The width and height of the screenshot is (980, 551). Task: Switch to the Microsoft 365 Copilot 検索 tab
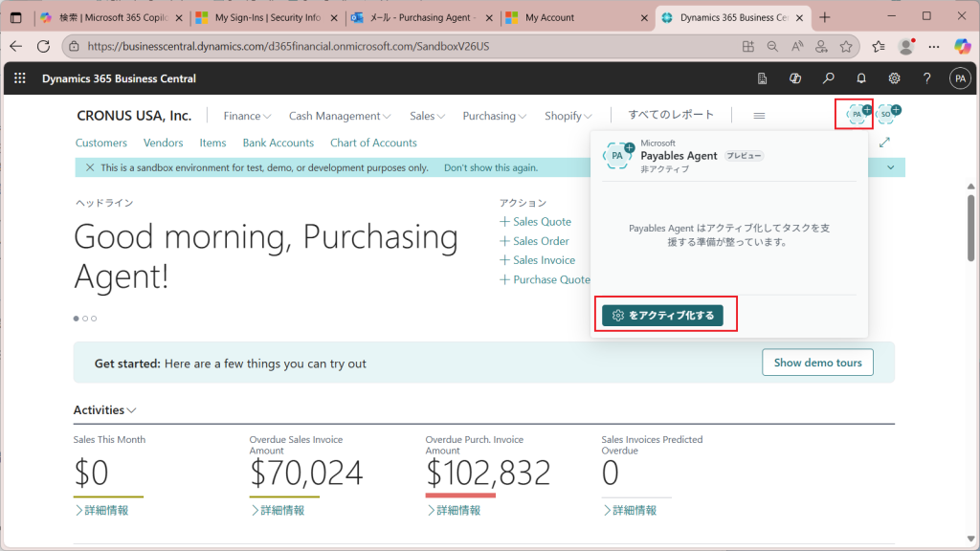(x=113, y=17)
